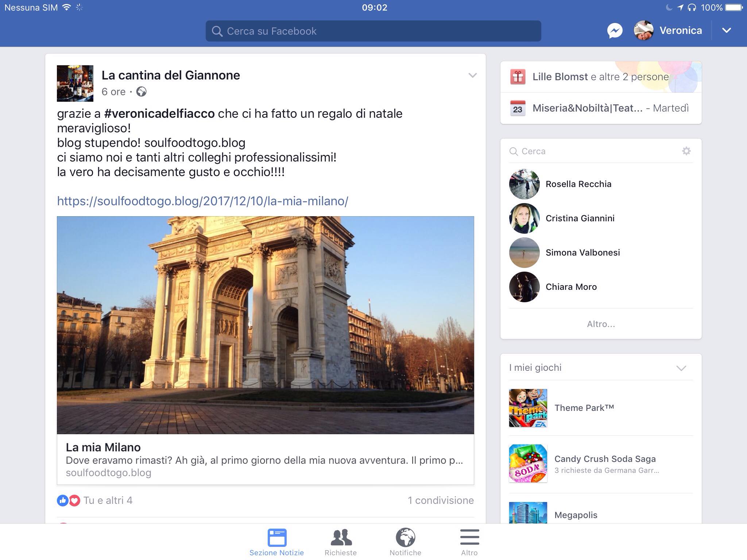The image size is (747, 560).
Task: Switch to Notifiche tab
Action: point(405,543)
